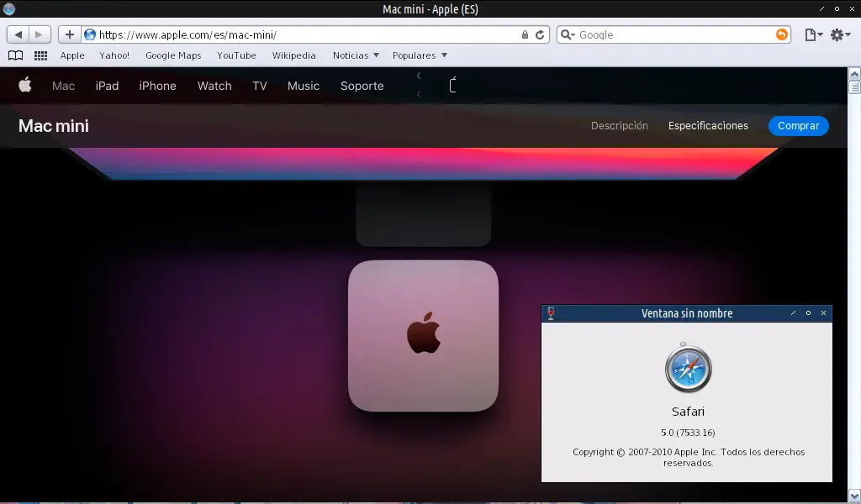The image size is (861, 504).
Task: Click the Safari back arrow button
Action: click(x=18, y=34)
